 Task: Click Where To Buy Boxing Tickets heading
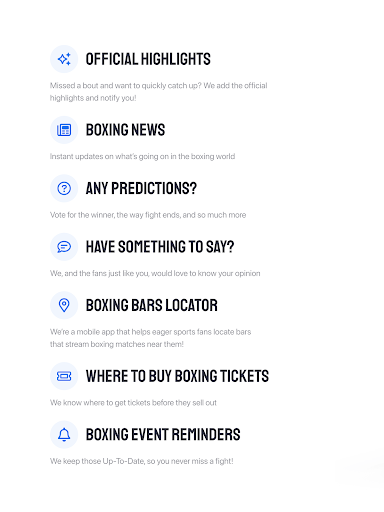tap(177, 376)
